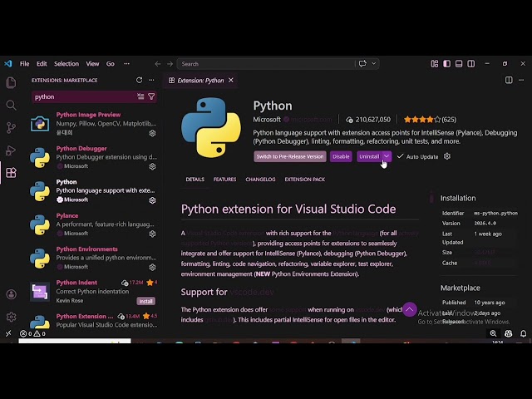Show errors and warnings problems count
The width and height of the screenshot is (532, 399).
[x=32, y=333]
